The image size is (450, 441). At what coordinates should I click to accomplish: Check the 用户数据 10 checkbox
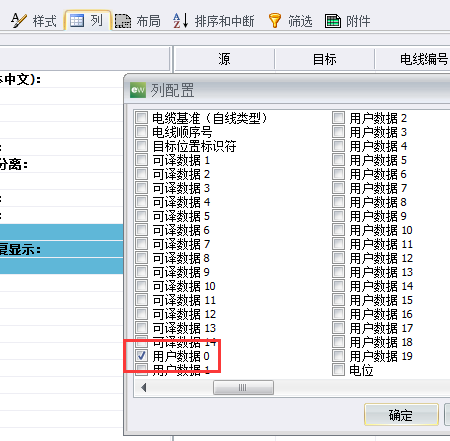[x=338, y=230]
